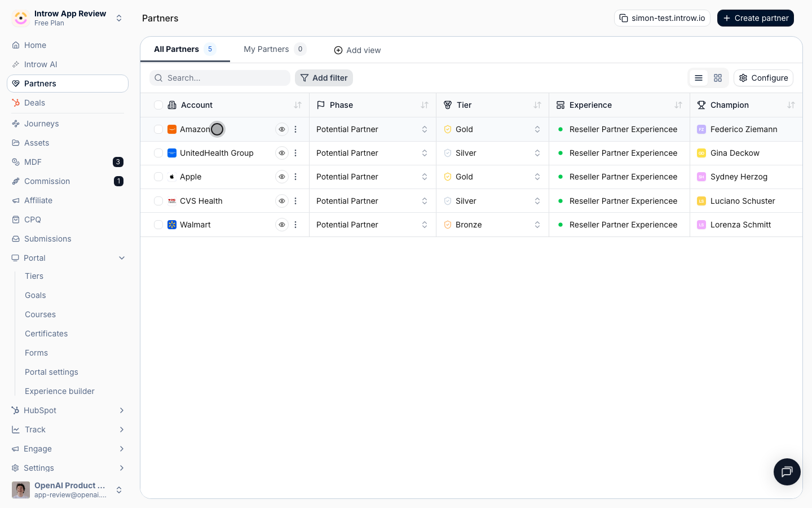Toggle eye visibility for UnitedHealth Group
The width and height of the screenshot is (812, 508).
click(282, 153)
